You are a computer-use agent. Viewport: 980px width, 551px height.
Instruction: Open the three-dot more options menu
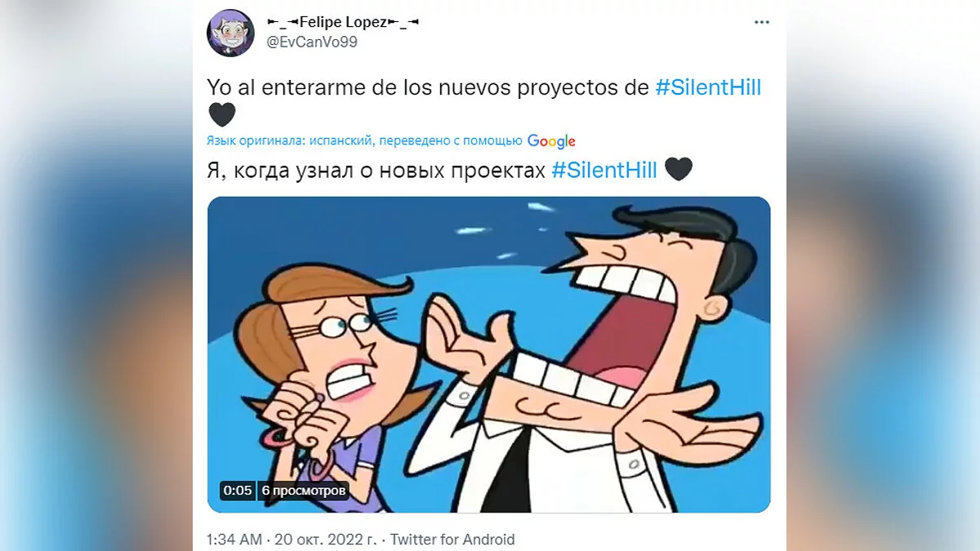coord(761,23)
